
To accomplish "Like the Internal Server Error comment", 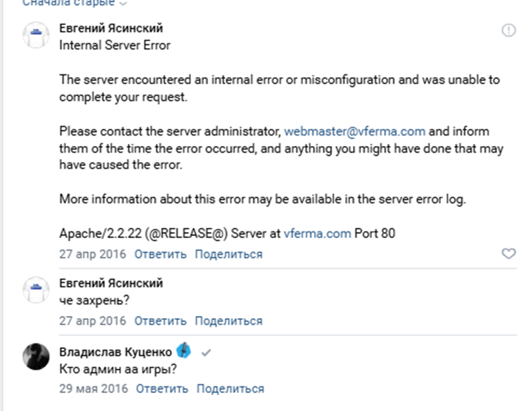I will tap(509, 253).
